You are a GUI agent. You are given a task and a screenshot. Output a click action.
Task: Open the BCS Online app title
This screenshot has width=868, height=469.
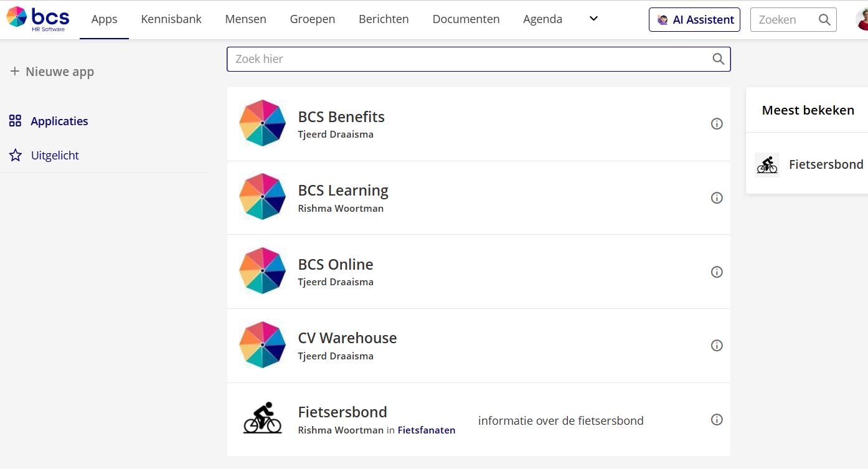point(336,264)
